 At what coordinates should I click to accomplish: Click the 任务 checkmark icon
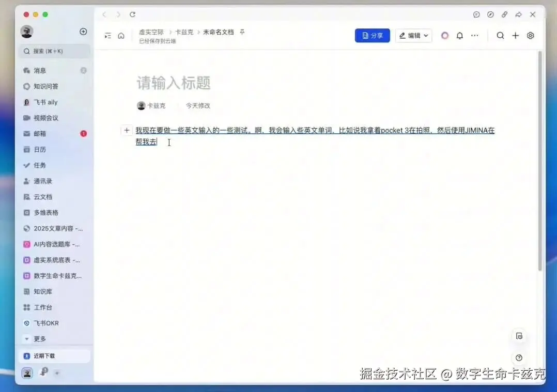click(x=26, y=165)
